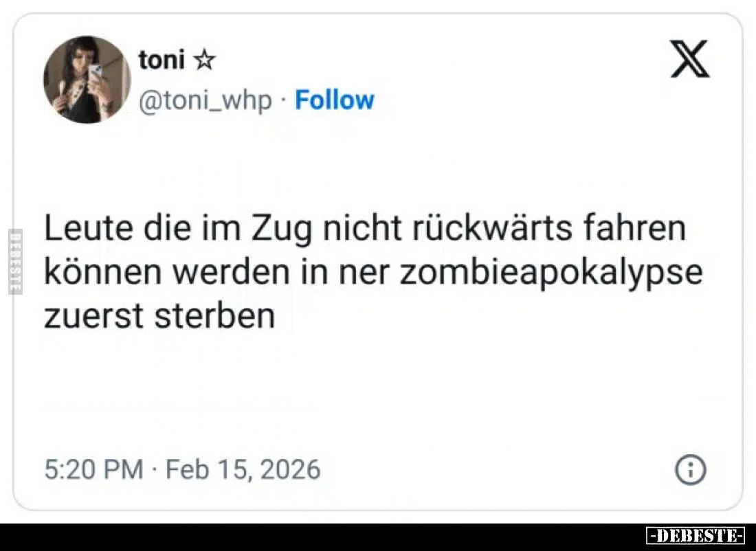Click the word Zug in the tweet
Image resolution: width=756 pixels, height=551 pixels.
282,229
